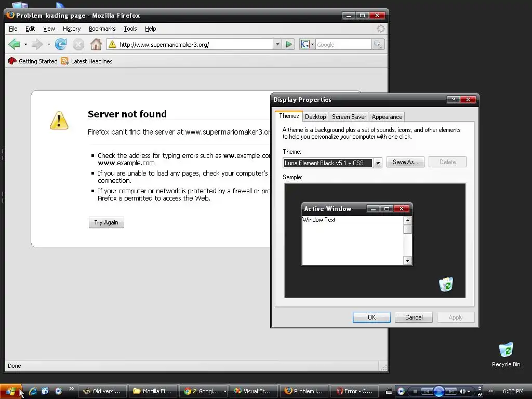Open the Getting Started bookmark link
The height and width of the screenshot is (399, 532).
(38, 61)
